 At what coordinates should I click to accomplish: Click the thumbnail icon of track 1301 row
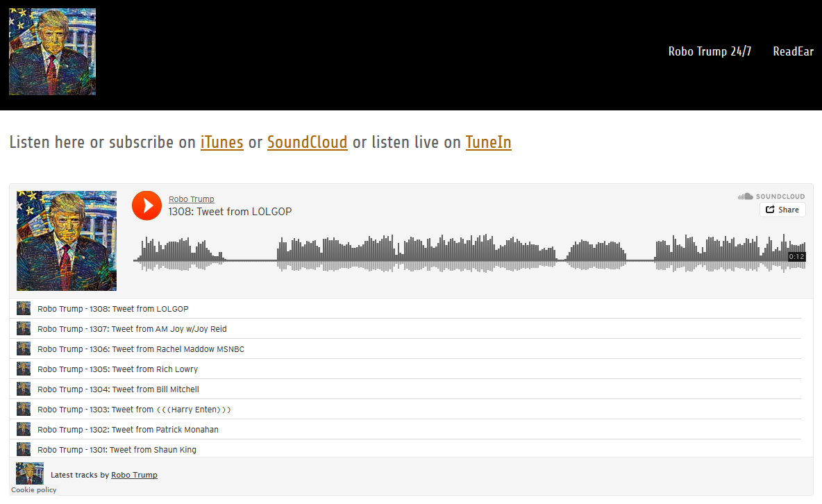point(24,449)
